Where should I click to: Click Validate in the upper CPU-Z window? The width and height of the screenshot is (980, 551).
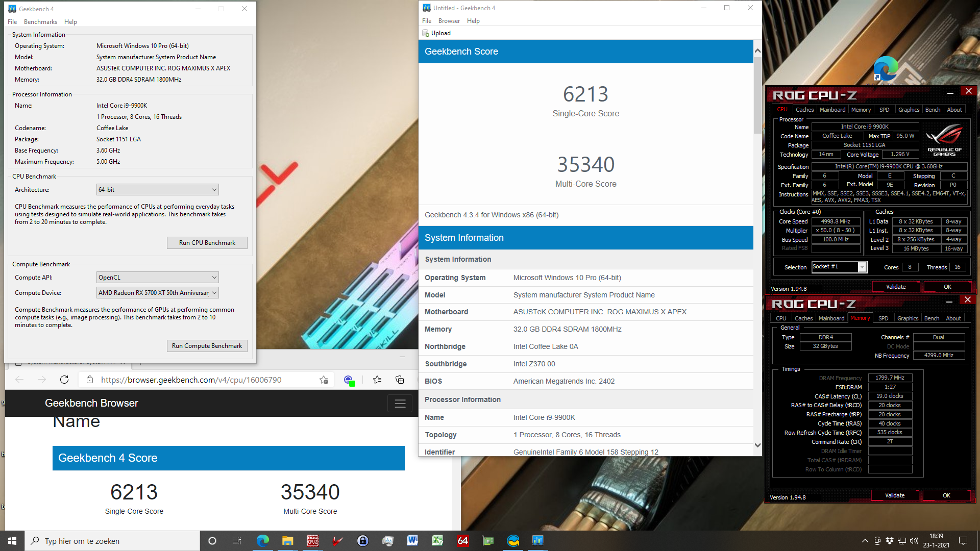(x=896, y=287)
